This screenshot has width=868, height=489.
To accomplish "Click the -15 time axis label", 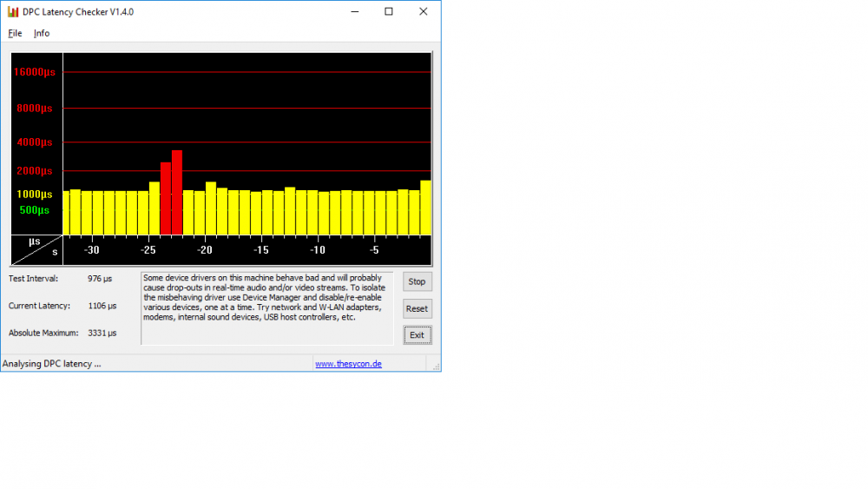I will [x=260, y=250].
